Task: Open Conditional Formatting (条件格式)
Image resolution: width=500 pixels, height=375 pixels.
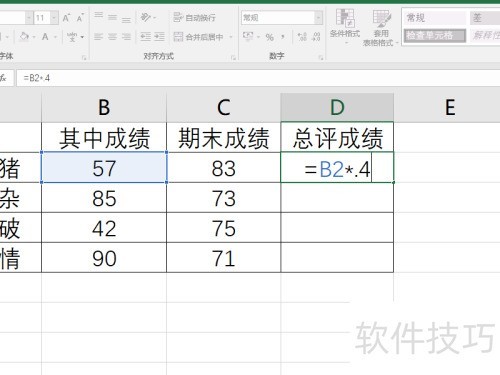Action: click(x=345, y=27)
